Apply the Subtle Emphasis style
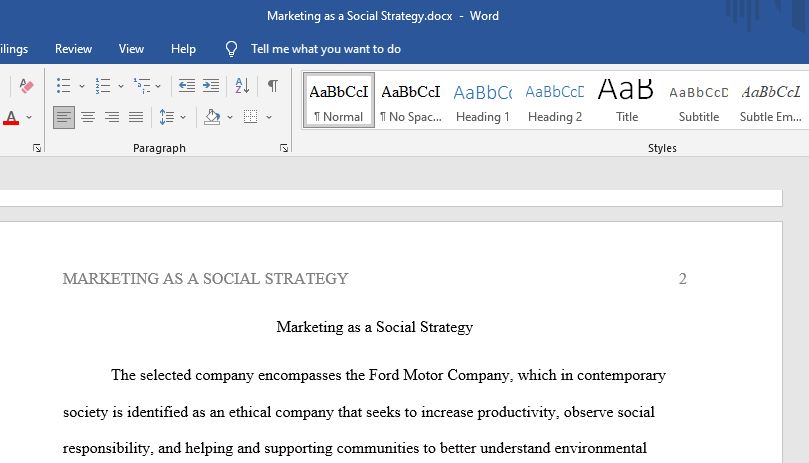The width and height of the screenshot is (809, 463). [x=771, y=100]
